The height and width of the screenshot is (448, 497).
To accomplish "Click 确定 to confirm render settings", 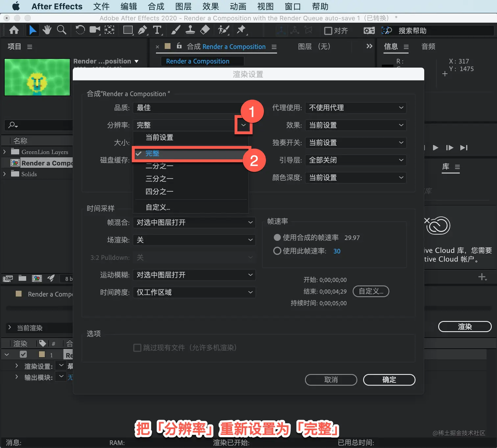I will click(389, 380).
